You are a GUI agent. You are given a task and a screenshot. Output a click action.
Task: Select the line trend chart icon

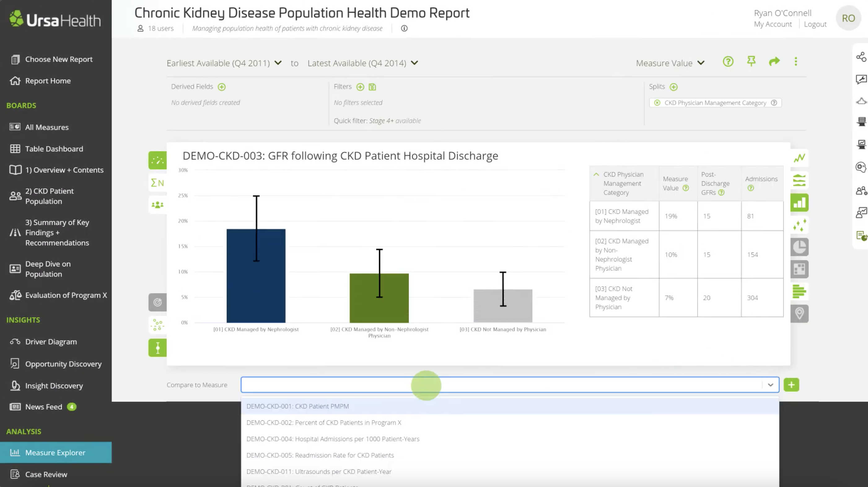coord(799,158)
